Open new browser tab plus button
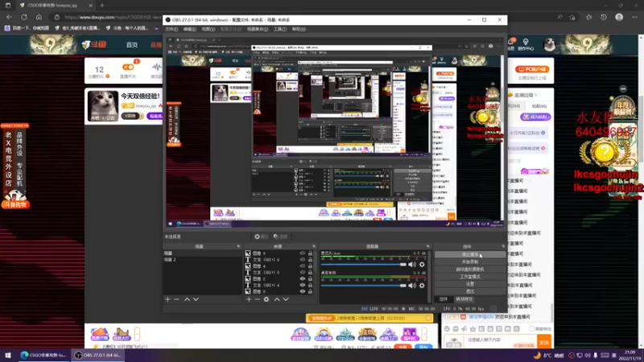This screenshot has width=644, height=362. point(102,6)
